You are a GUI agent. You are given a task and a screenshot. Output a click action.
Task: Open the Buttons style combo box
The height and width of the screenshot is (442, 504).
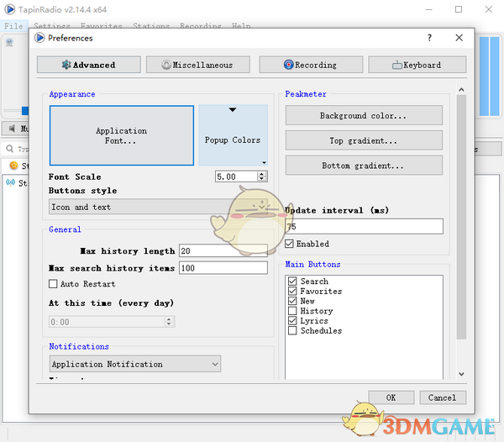tap(158, 207)
